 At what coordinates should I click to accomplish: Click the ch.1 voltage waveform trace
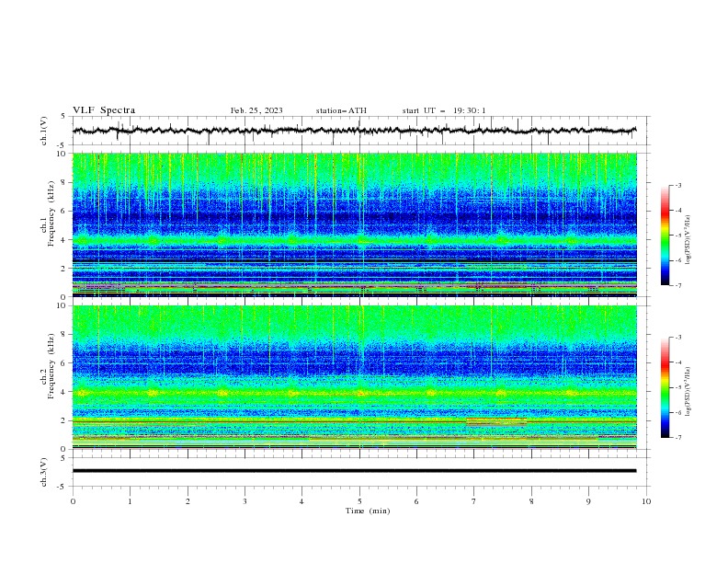[x=354, y=131]
